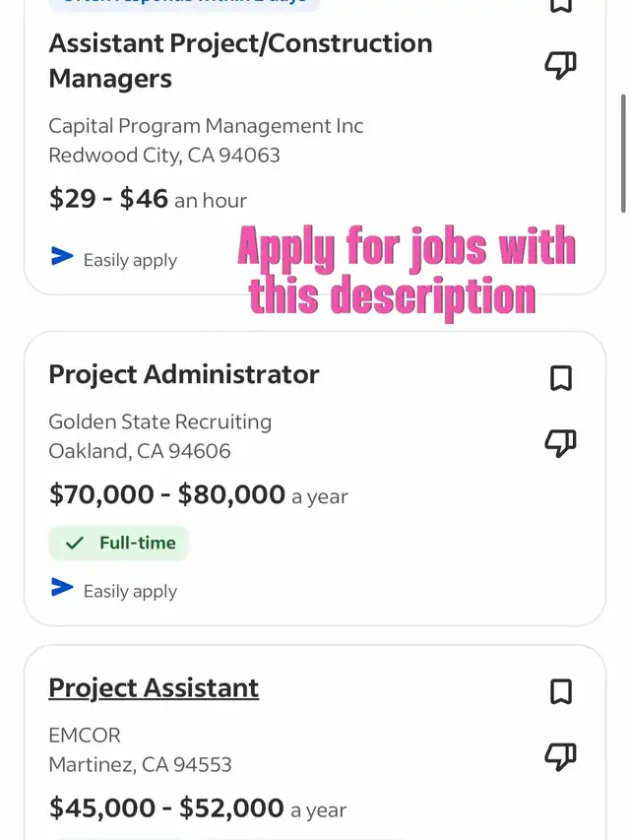Image resolution: width=630 pixels, height=840 pixels.
Task: Click the EMCOR company name
Action: click(x=85, y=735)
